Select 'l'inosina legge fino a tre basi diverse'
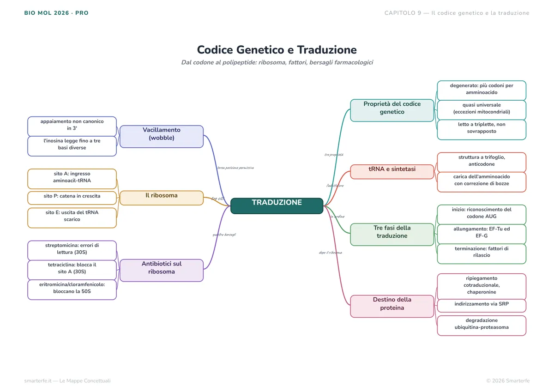The height and width of the screenshot is (392, 554). (x=72, y=146)
